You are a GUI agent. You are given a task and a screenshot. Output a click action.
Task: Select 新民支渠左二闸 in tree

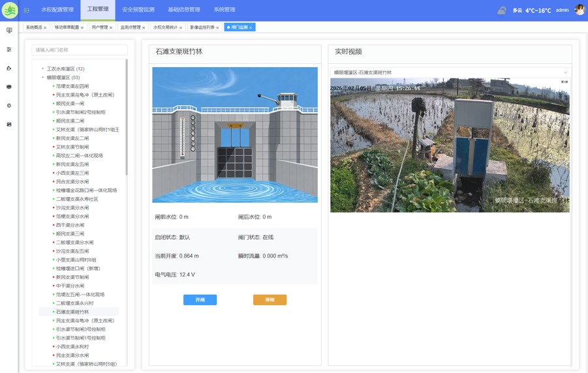pyautogui.click(x=72, y=138)
